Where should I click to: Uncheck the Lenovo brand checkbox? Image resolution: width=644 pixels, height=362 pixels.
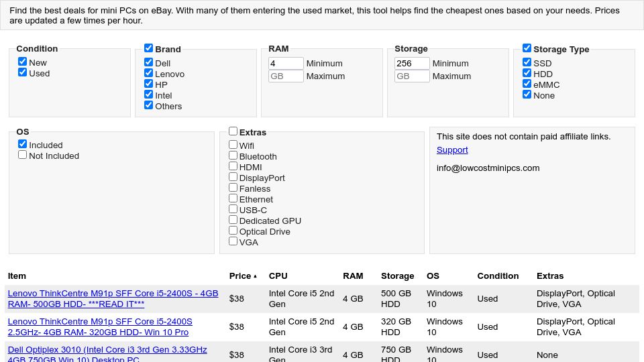click(149, 72)
